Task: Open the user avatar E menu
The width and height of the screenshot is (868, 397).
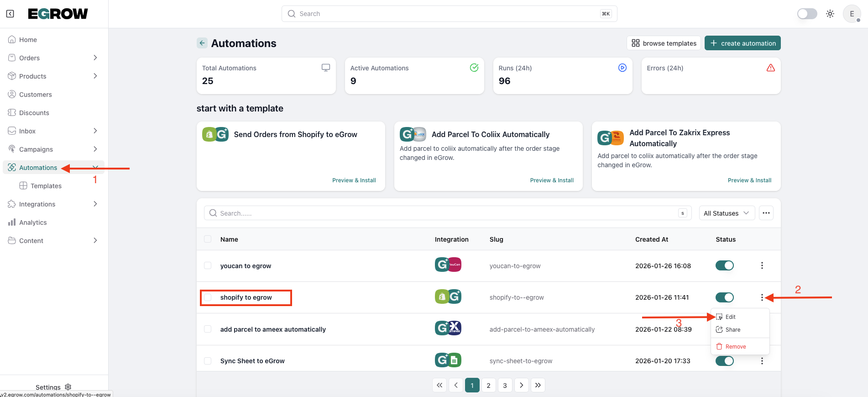Action: coord(851,14)
